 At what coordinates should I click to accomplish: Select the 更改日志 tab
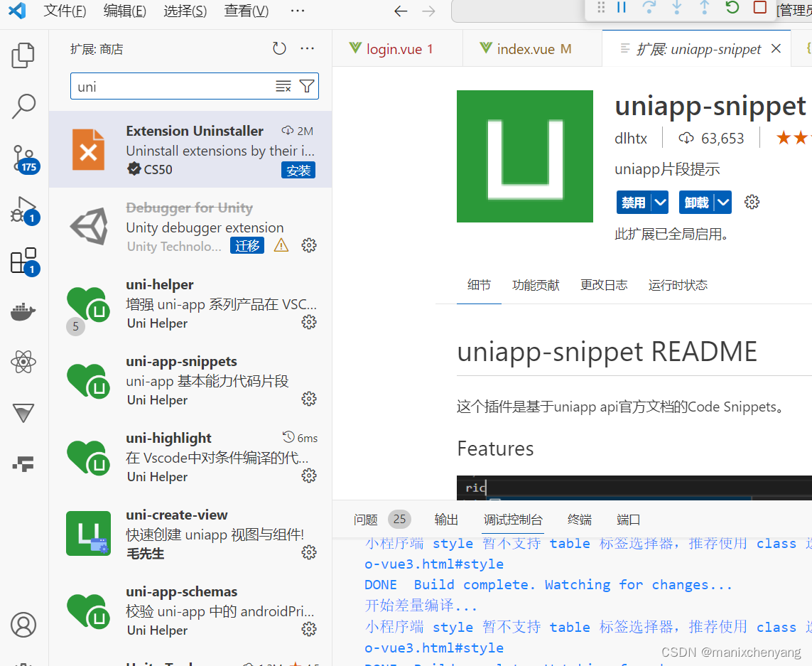click(604, 285)
